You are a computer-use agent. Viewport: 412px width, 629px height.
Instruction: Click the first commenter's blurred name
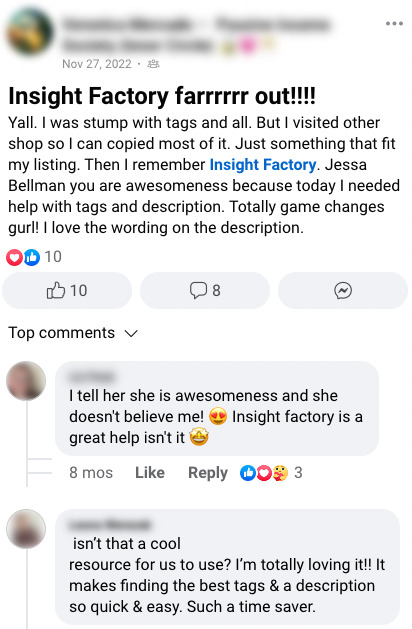click(x=91, y=377)
